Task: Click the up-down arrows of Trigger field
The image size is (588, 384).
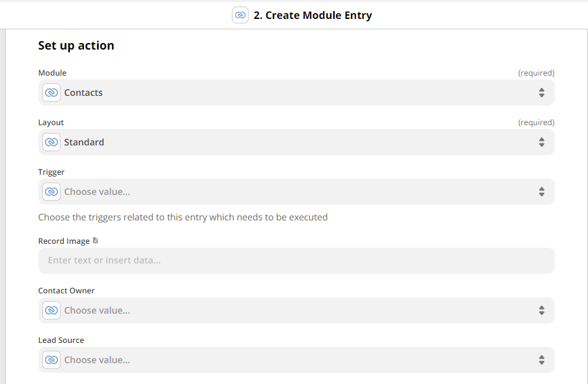Action: pos(542,192)
